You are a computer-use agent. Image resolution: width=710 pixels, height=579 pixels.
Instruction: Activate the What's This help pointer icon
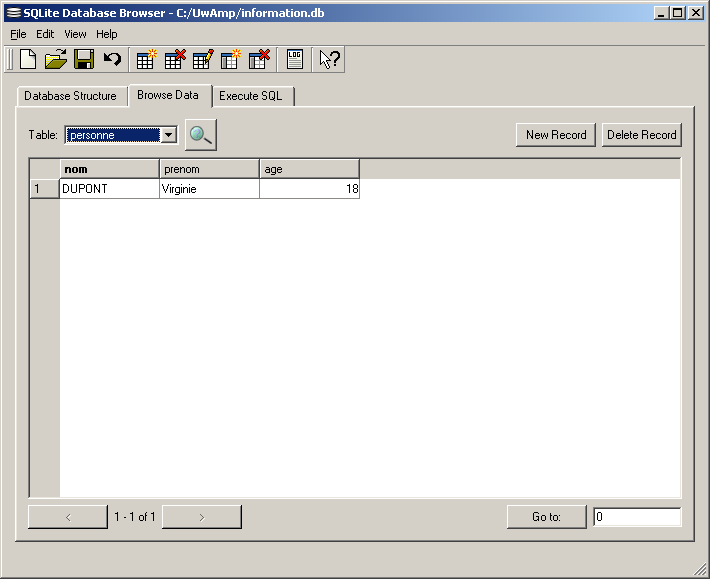(329, 59)
